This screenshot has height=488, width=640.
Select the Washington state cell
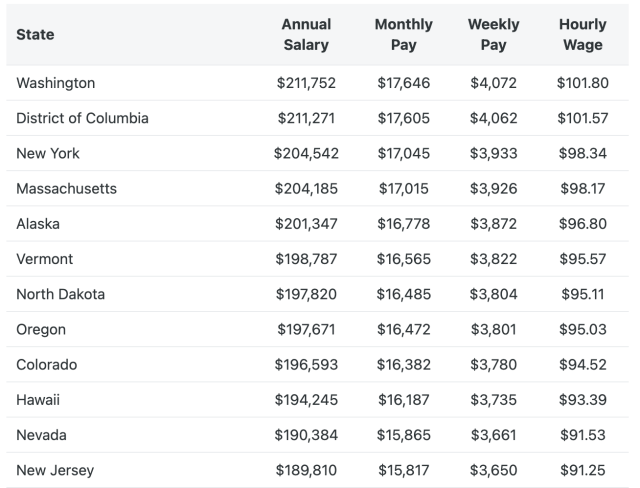[55, 83]
